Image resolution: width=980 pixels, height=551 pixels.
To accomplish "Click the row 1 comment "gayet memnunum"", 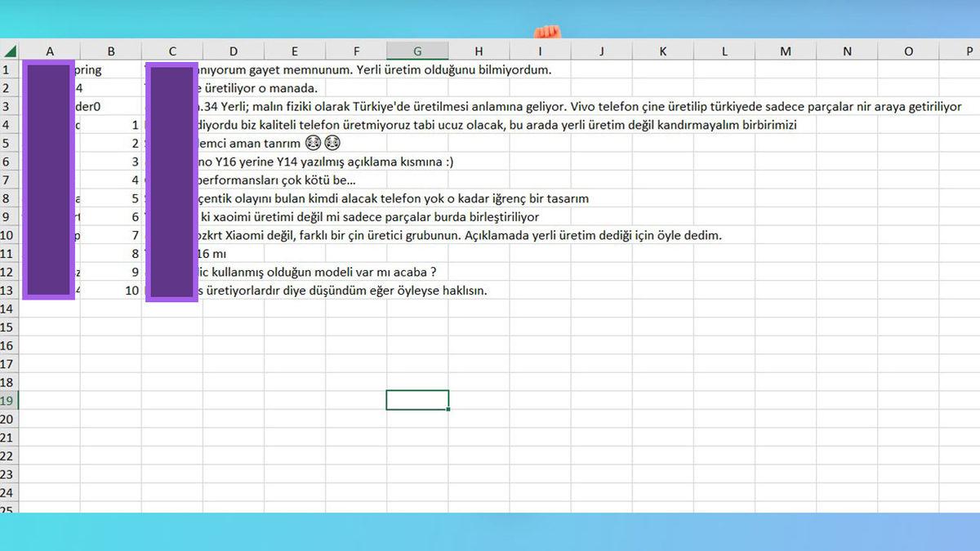I will click(367, 70).
